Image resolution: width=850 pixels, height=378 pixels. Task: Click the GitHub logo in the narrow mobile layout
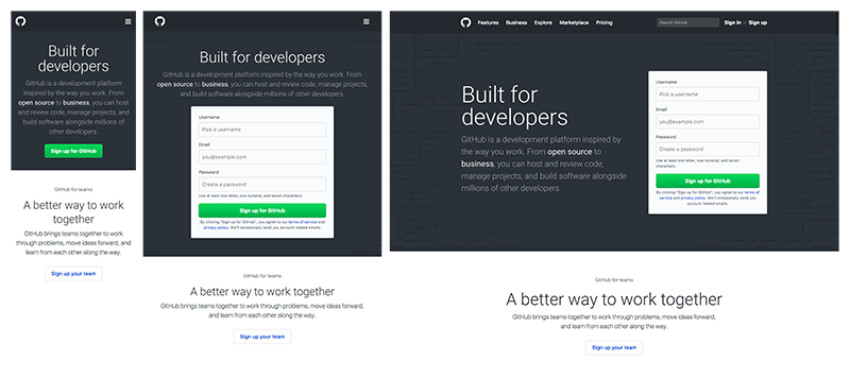tap(21, 22)
